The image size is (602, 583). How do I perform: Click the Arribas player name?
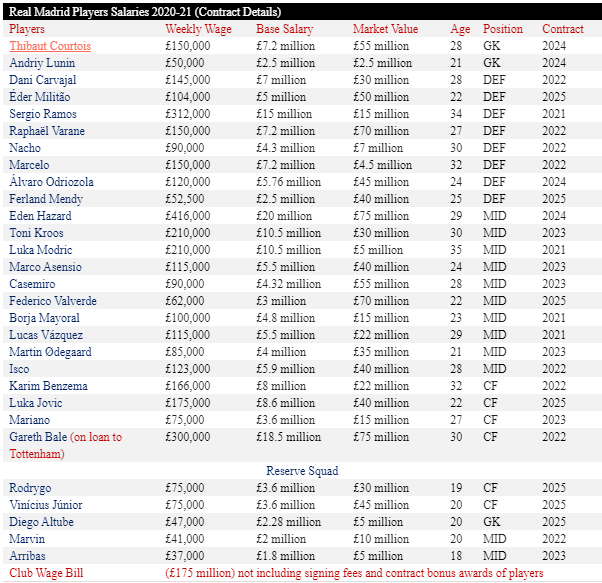point(27,556)
